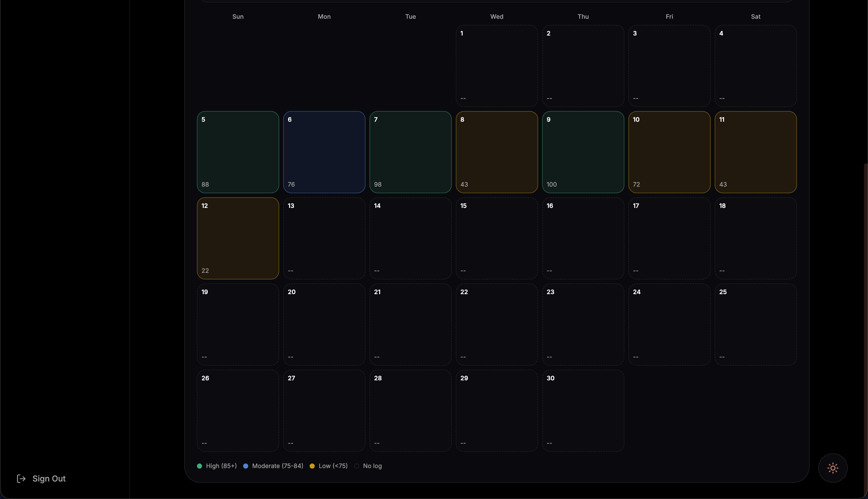Select day 11 calendar cell
This screenshot has height=499, width=868.
pyautogui.click(x=755, y=152)
